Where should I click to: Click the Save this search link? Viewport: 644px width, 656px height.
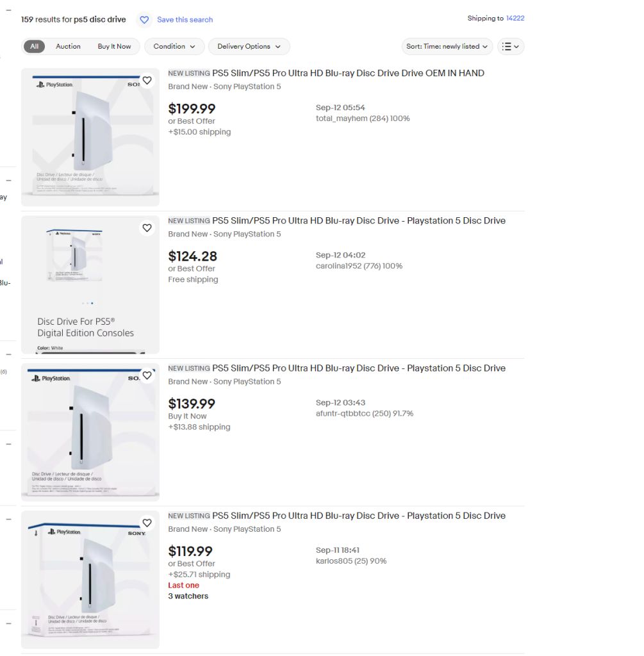[185, 20]
